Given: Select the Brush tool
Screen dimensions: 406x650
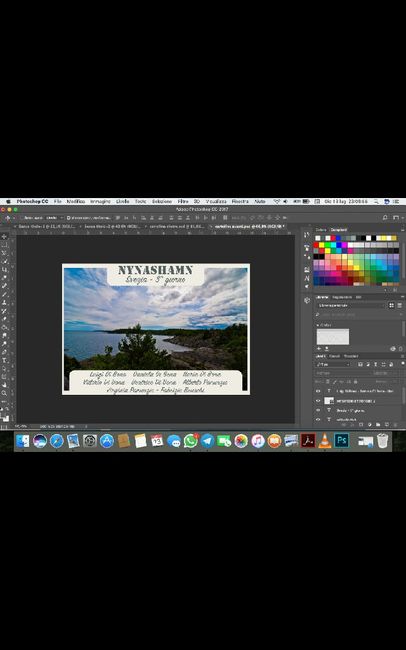Looking at the screenshot, I should click(5, 294).
